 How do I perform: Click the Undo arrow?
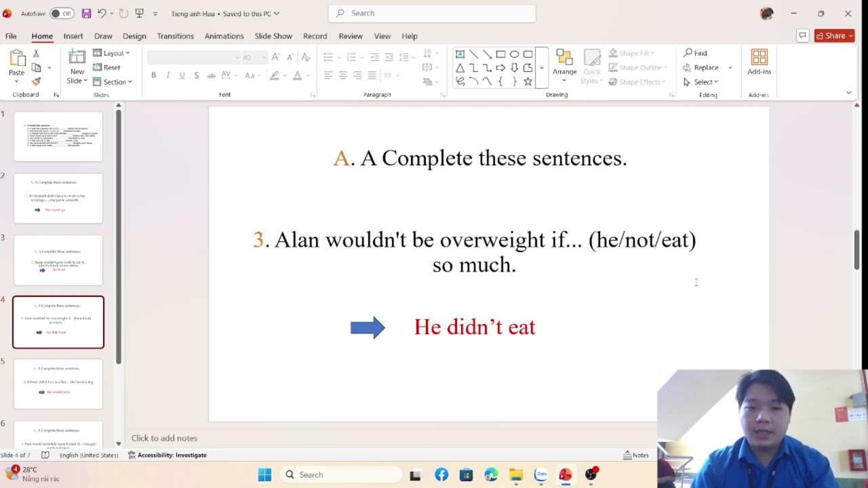tap(102, 14)
